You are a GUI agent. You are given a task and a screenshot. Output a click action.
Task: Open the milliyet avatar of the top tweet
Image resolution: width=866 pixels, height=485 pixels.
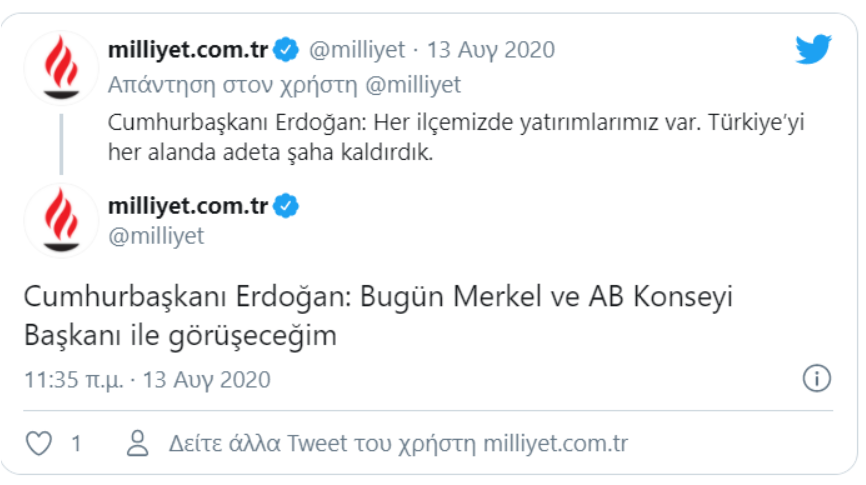62,67
